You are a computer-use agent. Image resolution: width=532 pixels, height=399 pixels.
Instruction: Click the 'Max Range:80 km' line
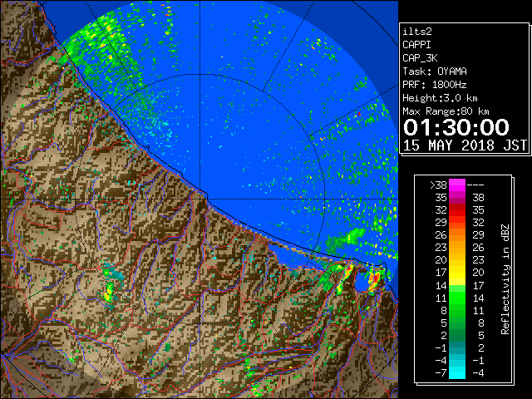coord(446,111)
